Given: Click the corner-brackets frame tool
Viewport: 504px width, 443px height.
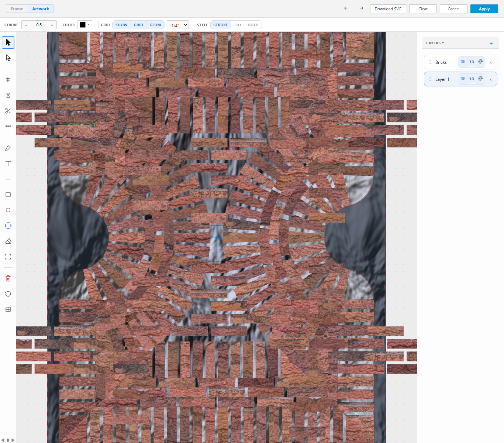Looking at the screenshot, I should coord(8,257).
